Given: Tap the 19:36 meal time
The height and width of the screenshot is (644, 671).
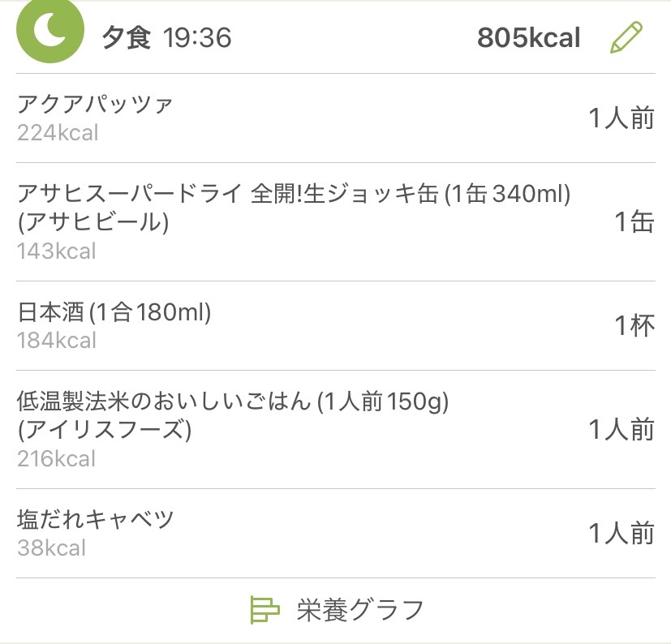Looking at the screenshot, I should click(x=197, y=37).
